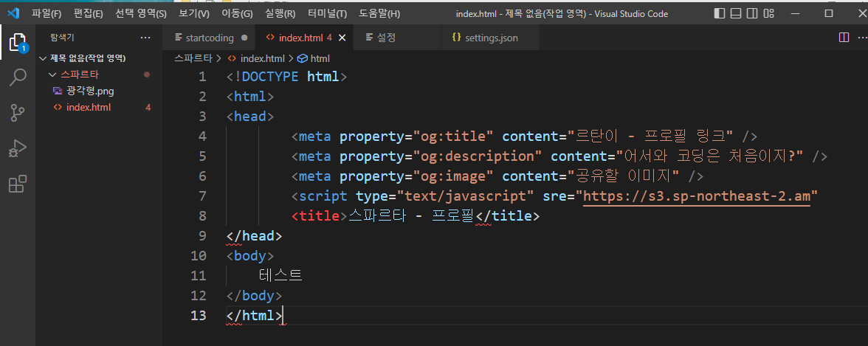Close the index.html tab
This screenshot has height=346, width=868.
[x=342, y=38]
